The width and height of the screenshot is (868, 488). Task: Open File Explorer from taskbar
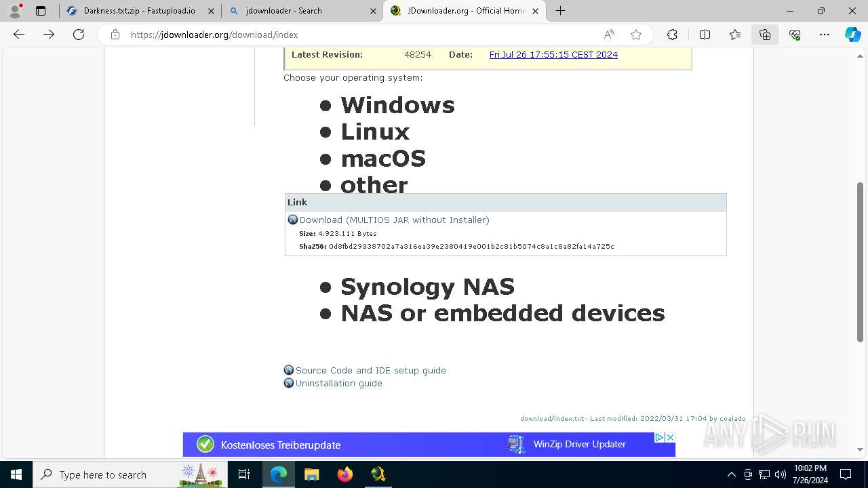(311, 474)
